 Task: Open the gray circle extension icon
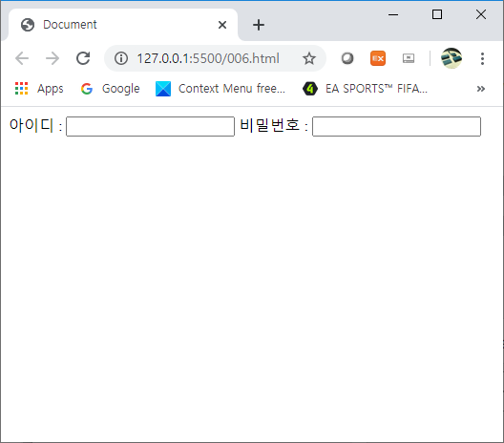pyautogui.click(x=347, y=58)
